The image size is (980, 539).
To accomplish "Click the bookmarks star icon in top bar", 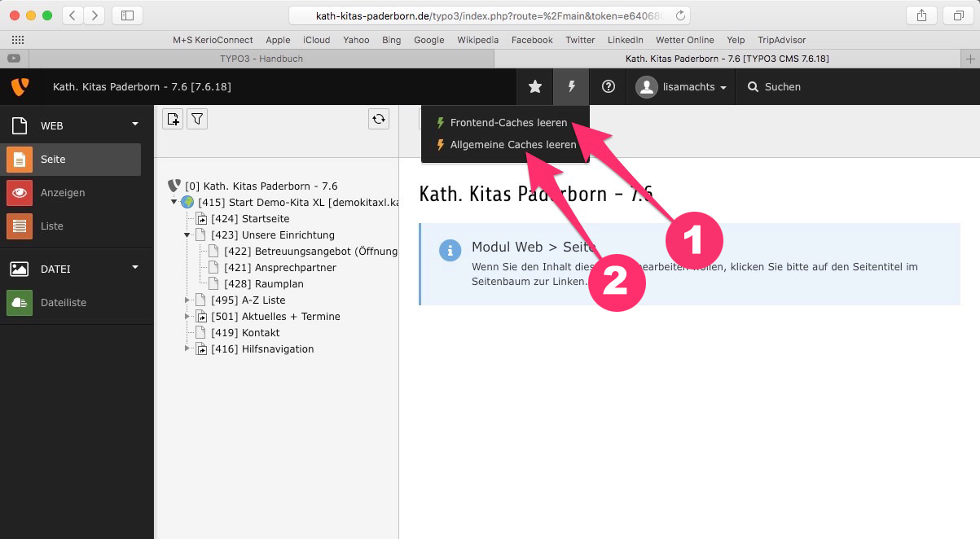I will [x=535, y=86].
